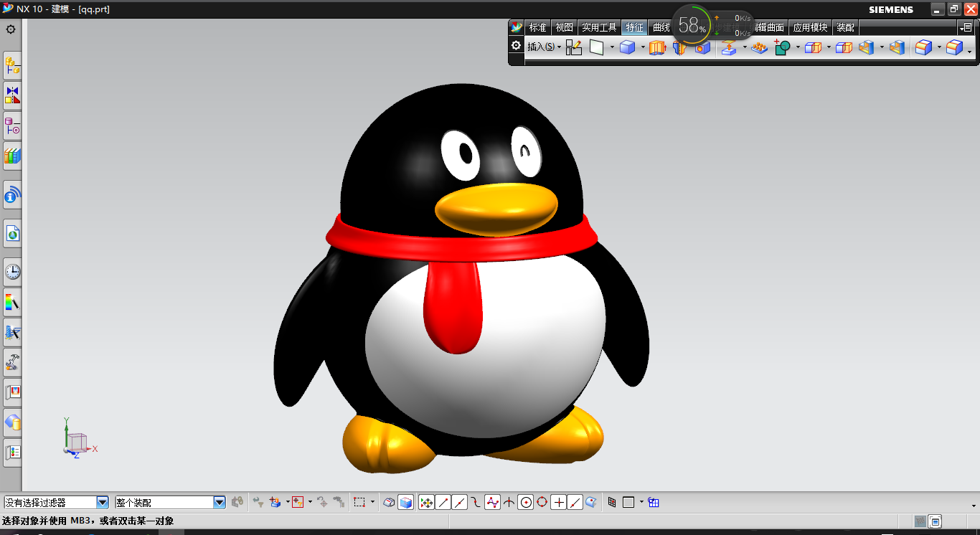Toggle End Point snap
Viewport: 980px width, 535px height.
[443, 503]
